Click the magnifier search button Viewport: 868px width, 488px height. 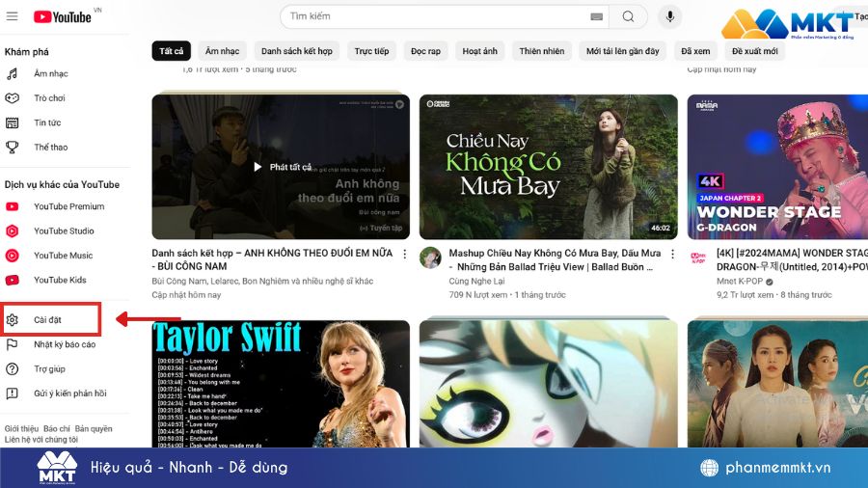pyautogui.click(x=629, y=16)
